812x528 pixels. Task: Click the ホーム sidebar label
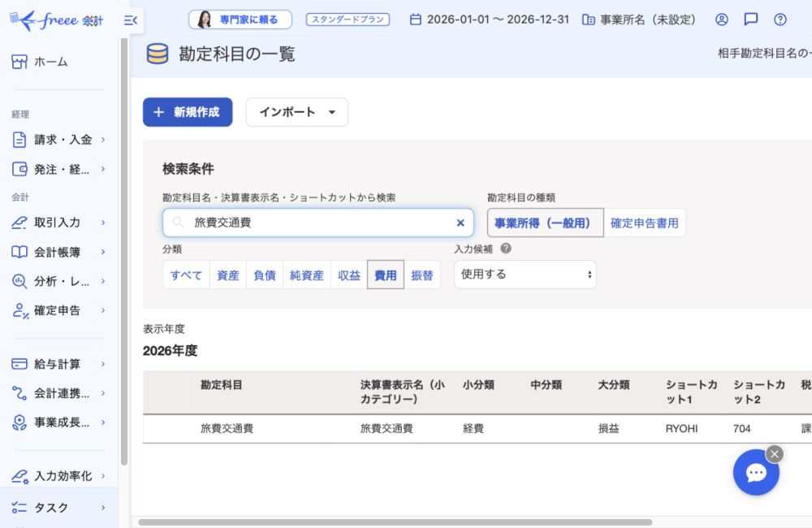[50, 62]
